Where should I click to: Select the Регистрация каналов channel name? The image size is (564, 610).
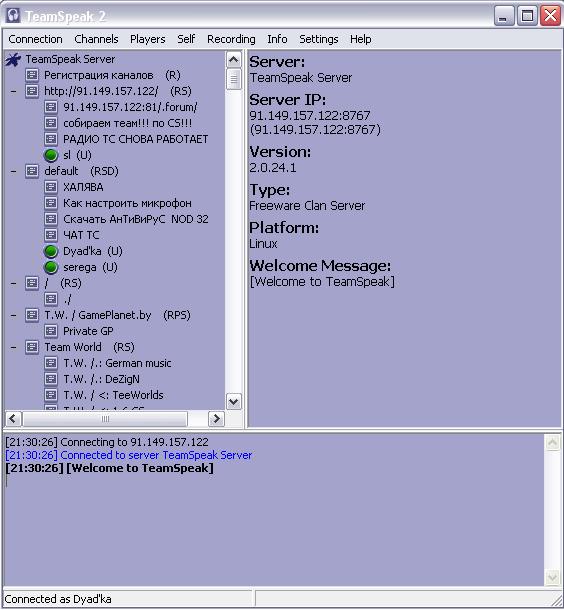click(98, 75)
